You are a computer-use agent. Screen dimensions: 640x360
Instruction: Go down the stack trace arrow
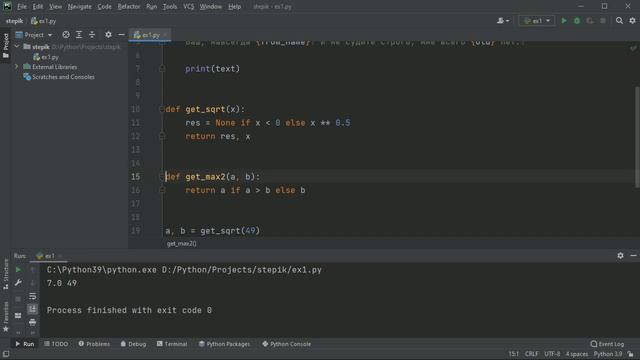click(x=33, y=282)
